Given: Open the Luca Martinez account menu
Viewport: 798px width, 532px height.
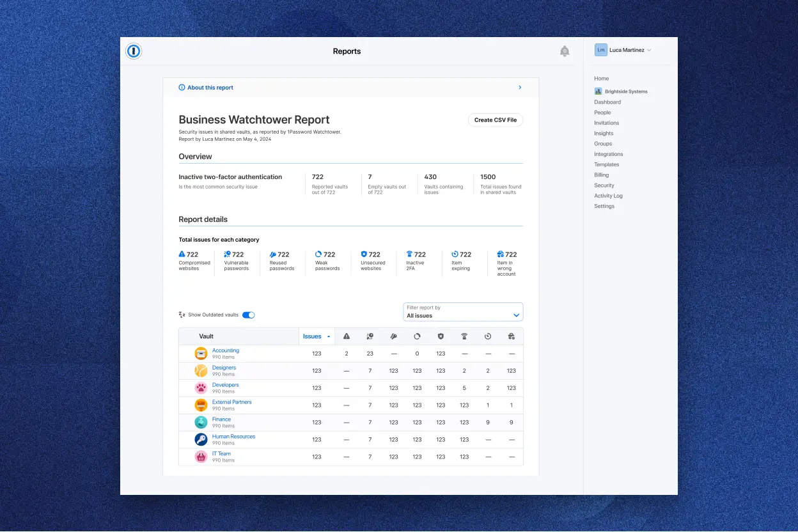Looking at the screenshot, I should tap(623, 50).
